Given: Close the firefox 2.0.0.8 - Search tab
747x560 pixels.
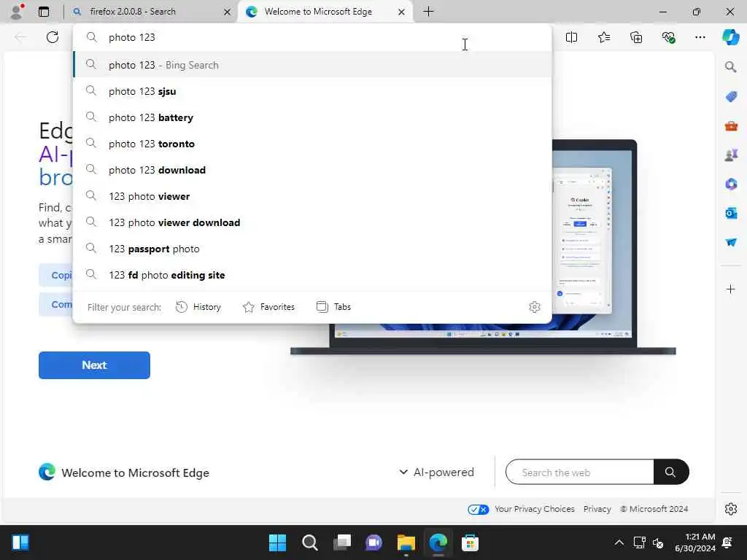Looking at the screenshot, I should [x=228, y=12].
